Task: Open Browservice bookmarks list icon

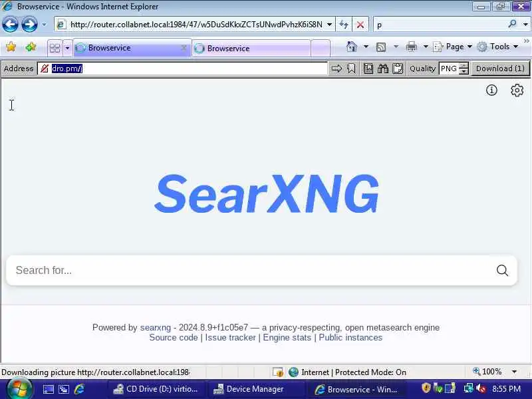Action: click(x=368, y=68)
